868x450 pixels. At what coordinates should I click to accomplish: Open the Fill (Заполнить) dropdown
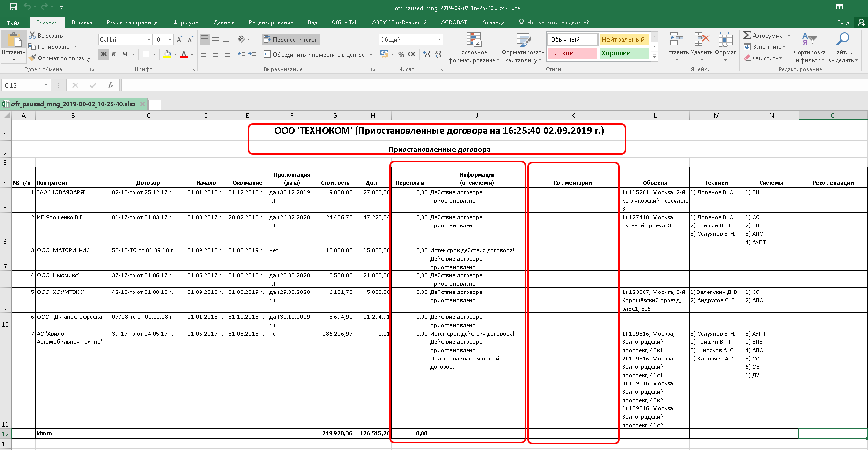[x=764, y=47]
